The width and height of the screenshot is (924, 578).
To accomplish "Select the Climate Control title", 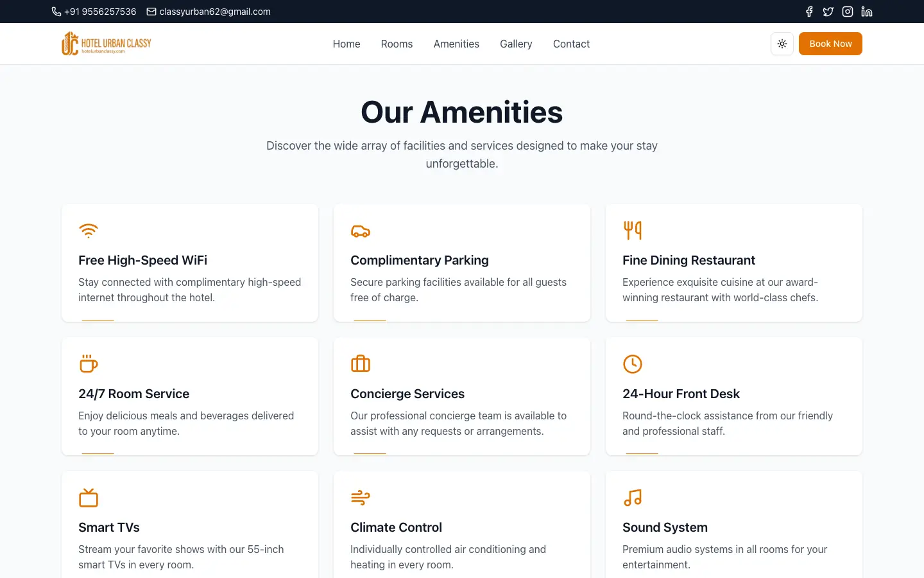I will pos(396,527).
